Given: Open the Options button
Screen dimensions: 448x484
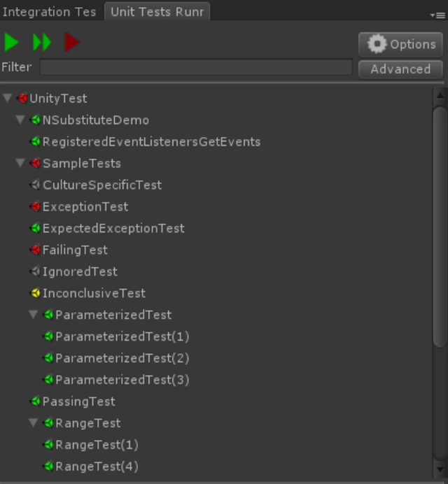Looking at the screenshot, I should 400,44.
